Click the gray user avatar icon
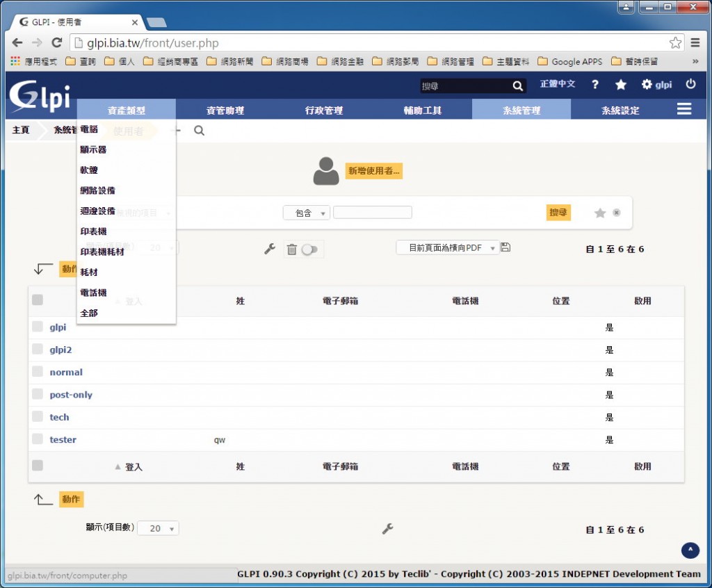712x588 pixels. 326,171
